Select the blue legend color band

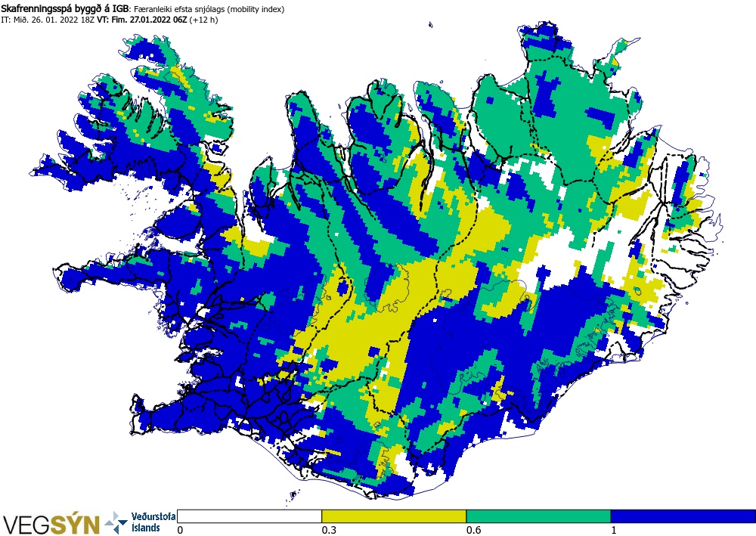tap(683, 516)
